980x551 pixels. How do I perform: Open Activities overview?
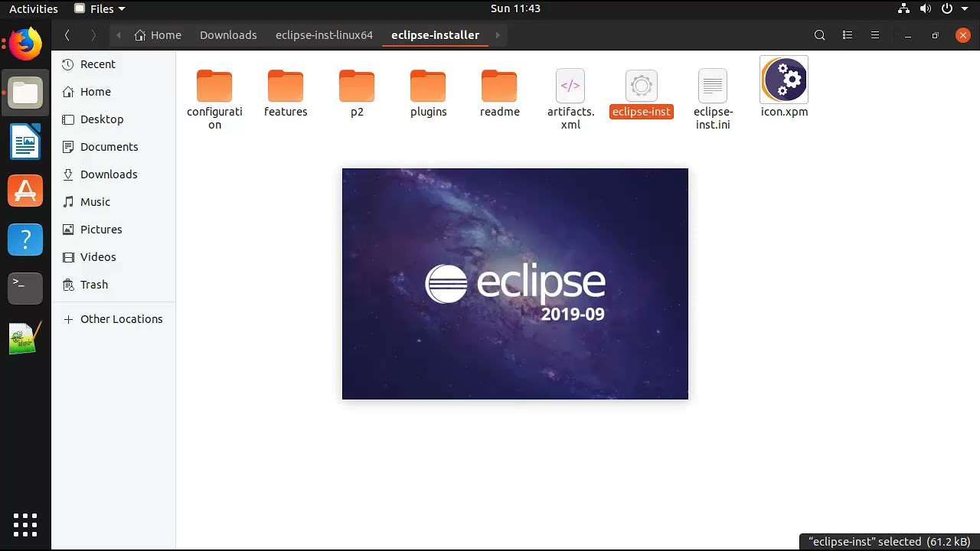[34, 8]
